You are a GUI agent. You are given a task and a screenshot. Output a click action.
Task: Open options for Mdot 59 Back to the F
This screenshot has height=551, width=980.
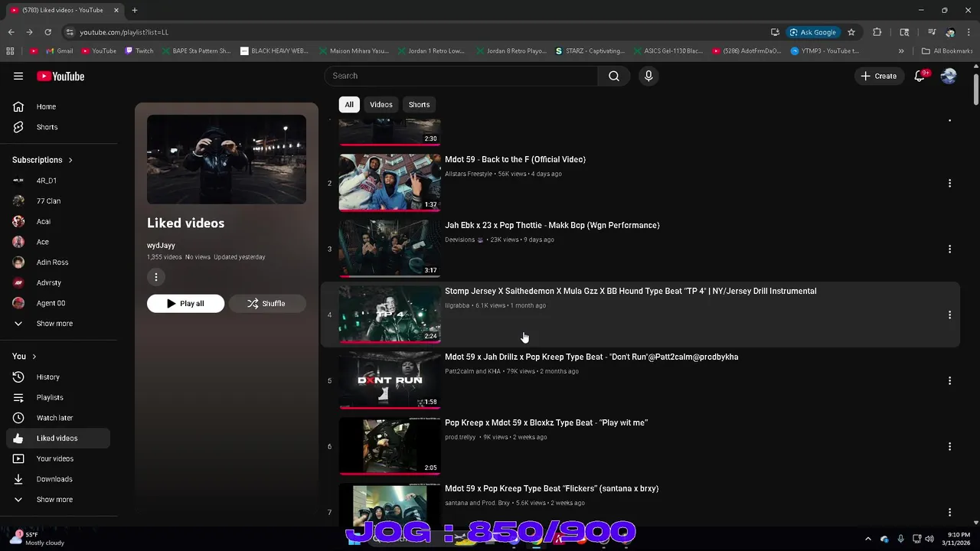coord(949,183)
